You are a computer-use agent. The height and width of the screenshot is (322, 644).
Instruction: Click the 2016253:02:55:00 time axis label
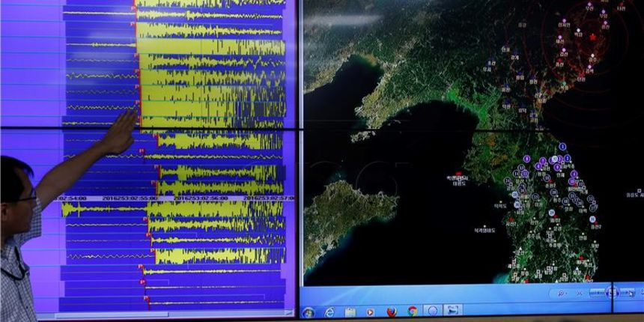point(130,198)
